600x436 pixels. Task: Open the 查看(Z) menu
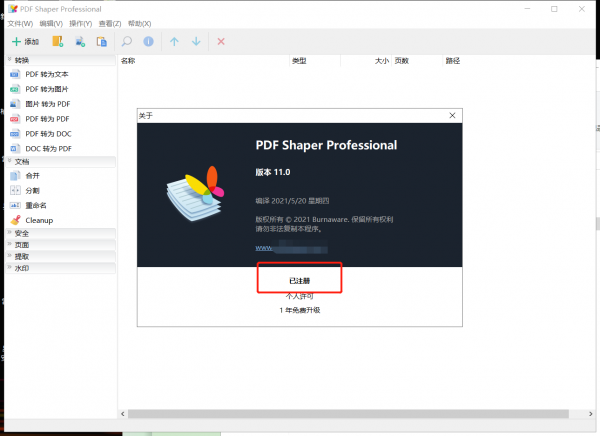pyautogui.click(x=110, y=24)
